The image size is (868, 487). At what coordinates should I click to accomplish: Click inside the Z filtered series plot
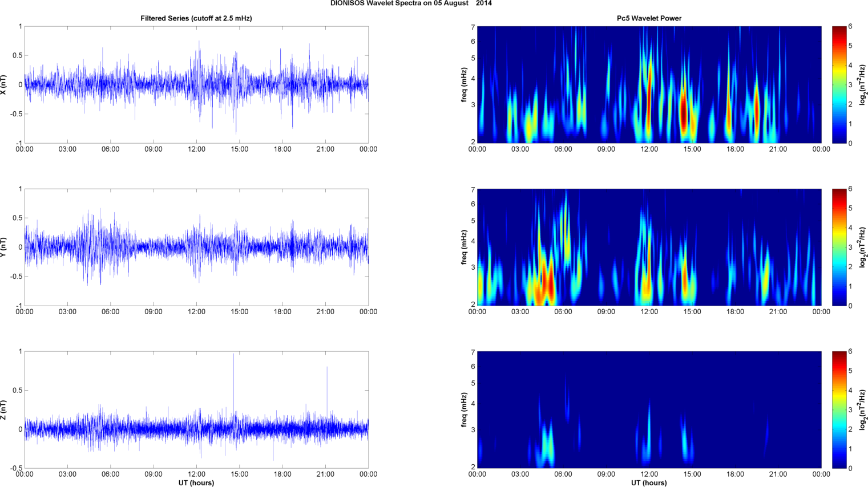[x=196, y=409]
